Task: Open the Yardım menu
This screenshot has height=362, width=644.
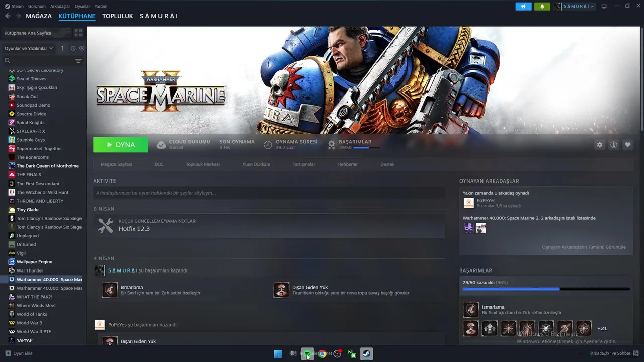Action: point(101,6)
